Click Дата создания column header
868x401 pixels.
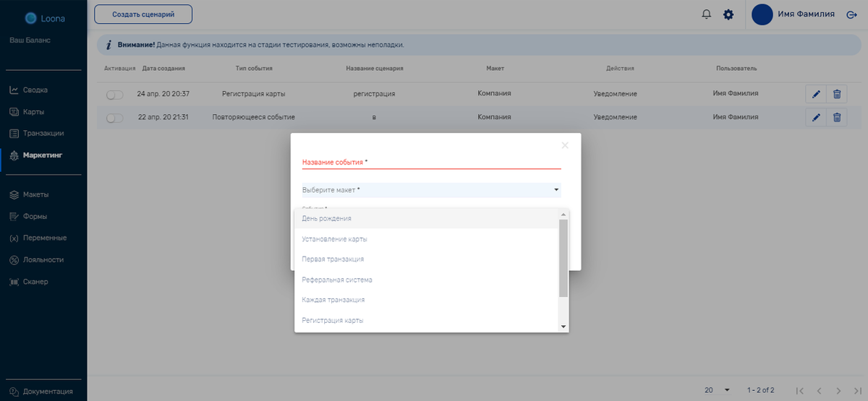point(163,69)
